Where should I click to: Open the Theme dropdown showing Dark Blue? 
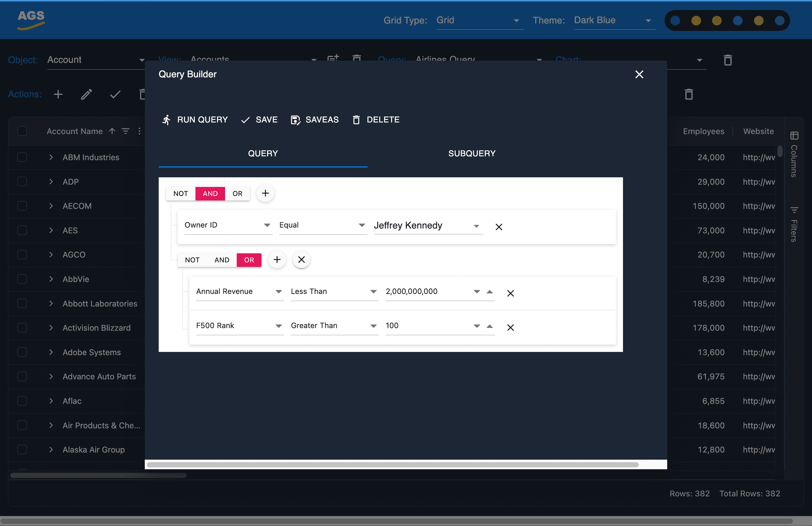614,20
